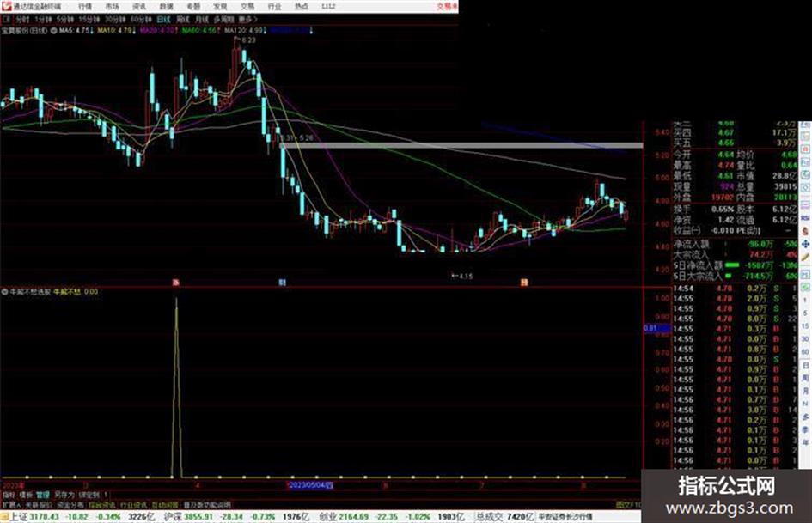
Task: Open the 数据 menu
Action: 166,7
